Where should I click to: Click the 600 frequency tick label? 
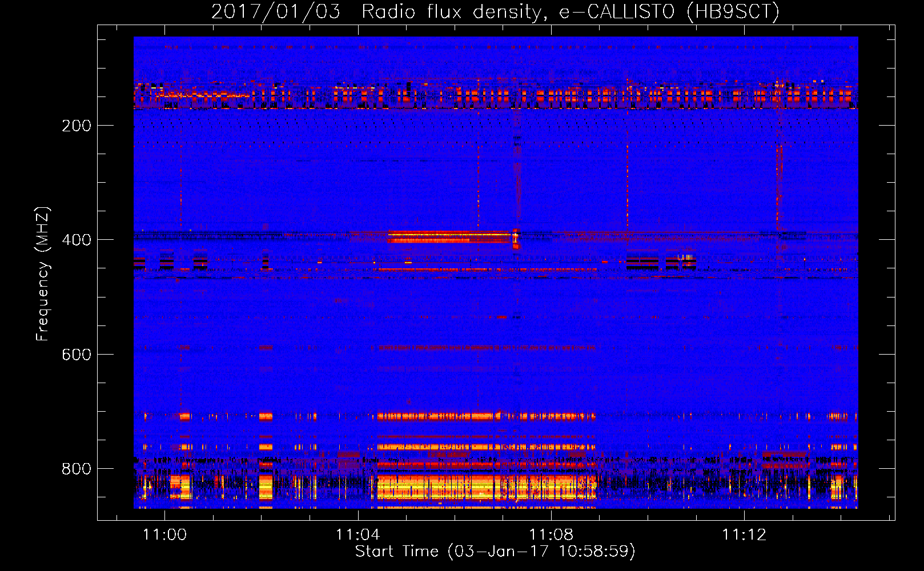[77, 355]
